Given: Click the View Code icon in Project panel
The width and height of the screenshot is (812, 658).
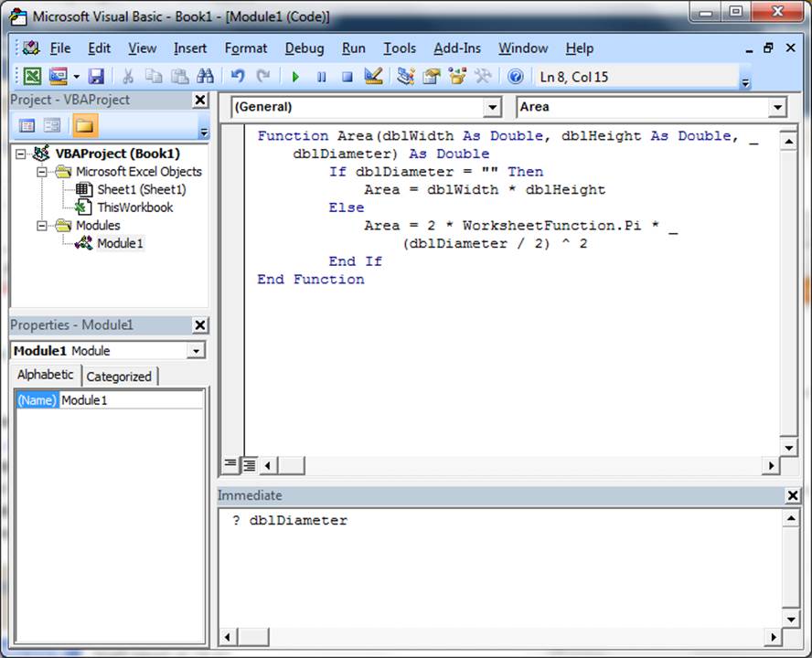Looking at the screenshot, I should [x=27, y=125].
